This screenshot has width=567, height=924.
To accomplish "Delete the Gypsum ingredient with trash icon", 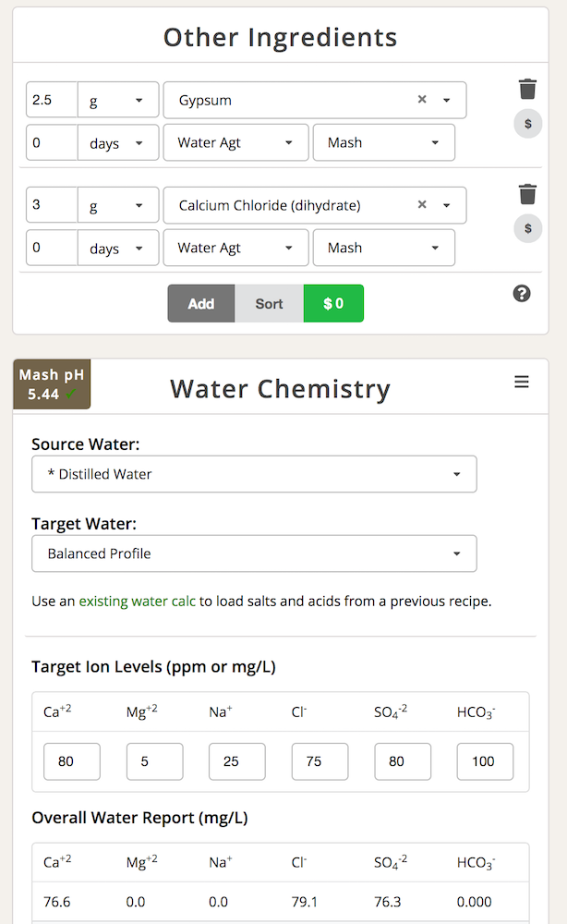I will click(527, 89).
